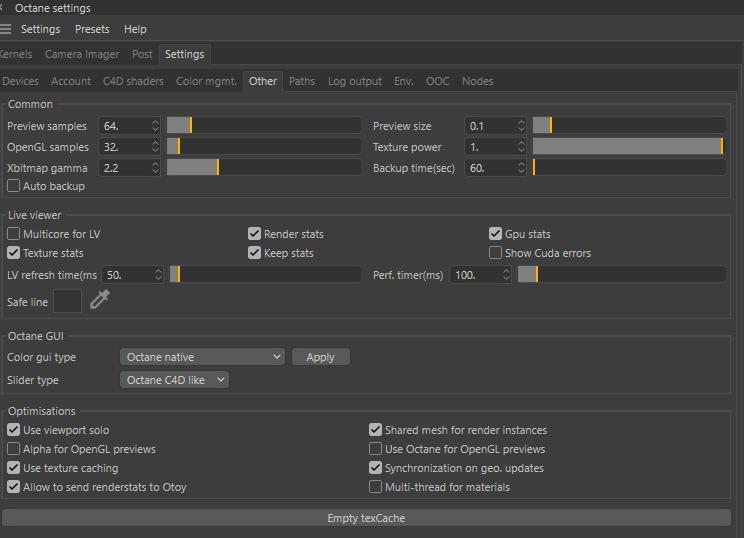Switch to the Kernels tab
Screen dimensions: 744x538
coord(16,54)
